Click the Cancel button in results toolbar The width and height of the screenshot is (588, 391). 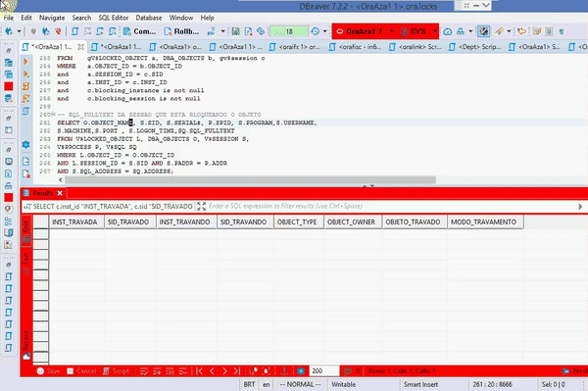(81, 370)
